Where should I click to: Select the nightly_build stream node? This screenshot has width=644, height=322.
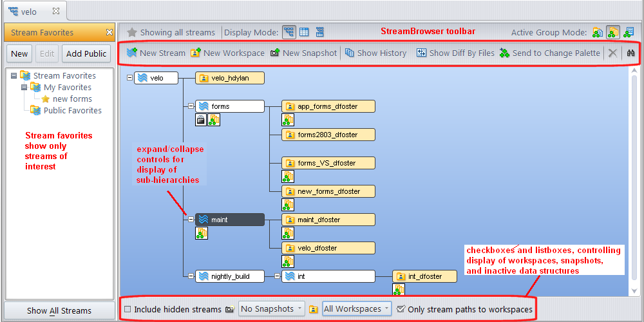229,276
